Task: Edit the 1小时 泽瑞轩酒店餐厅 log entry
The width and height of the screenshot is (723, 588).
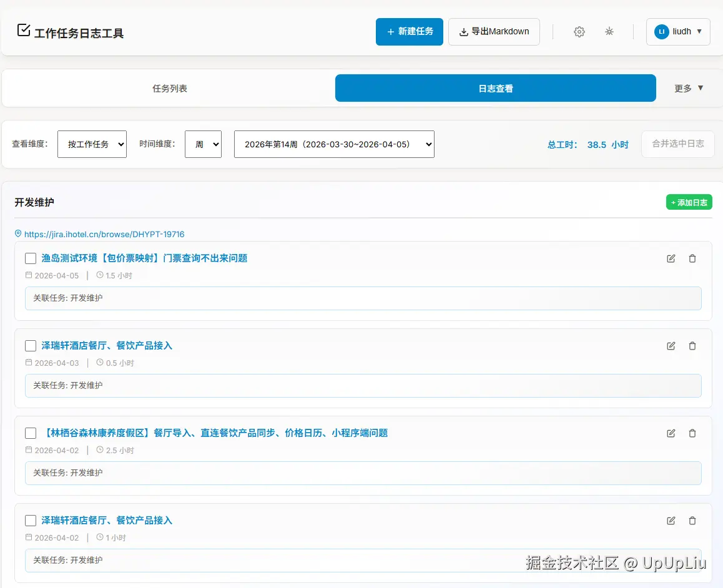Action: 671,521
